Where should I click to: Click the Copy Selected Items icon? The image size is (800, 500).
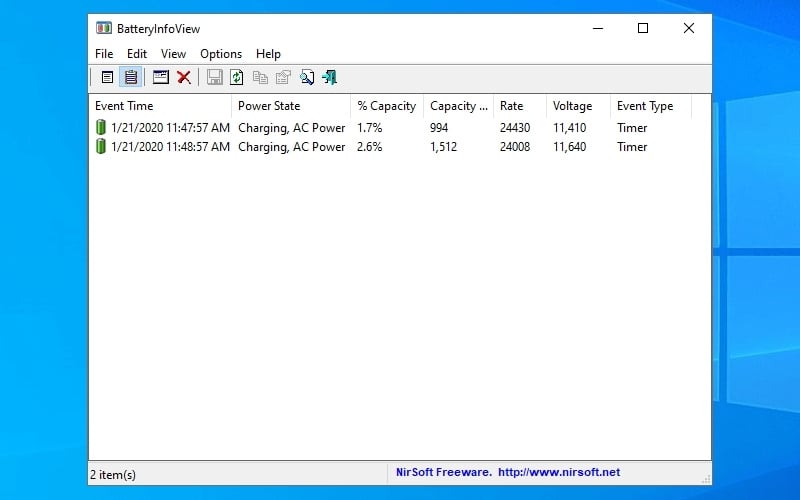(x=260, y=78)
